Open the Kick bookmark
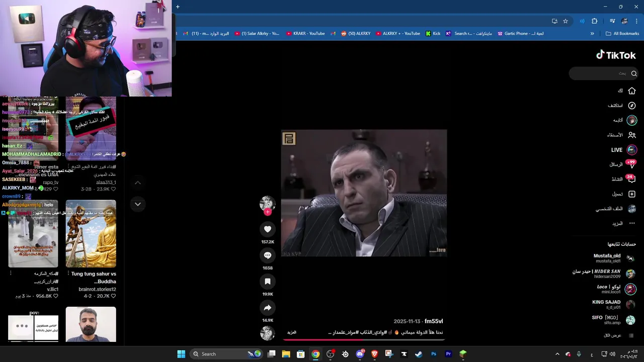Viewport: 644px width, 362px height. (x=433, y=34)
